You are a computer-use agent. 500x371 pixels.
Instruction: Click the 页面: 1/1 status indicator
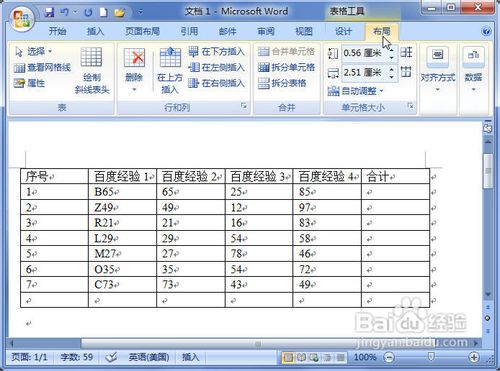[29, 357]
